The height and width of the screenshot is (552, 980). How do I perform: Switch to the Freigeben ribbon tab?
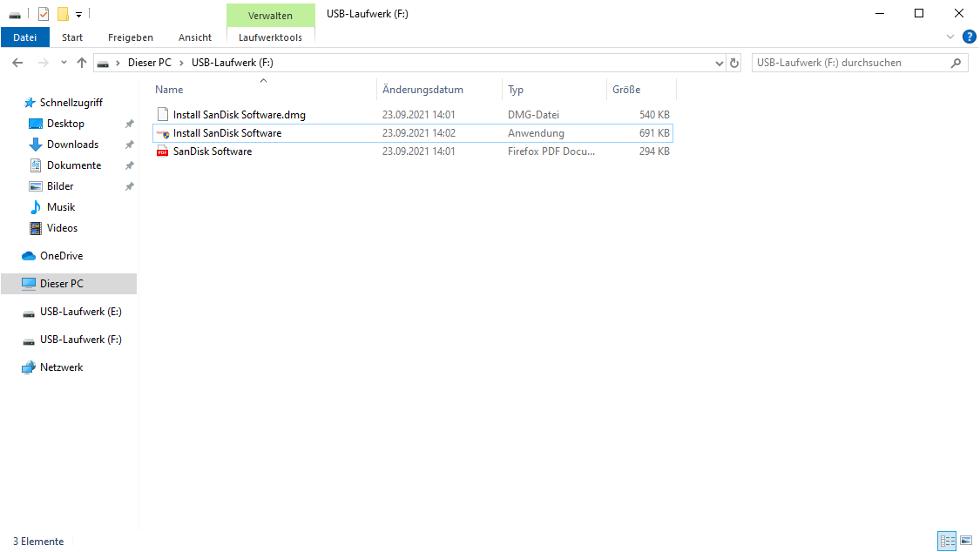[x=131, y=37]
